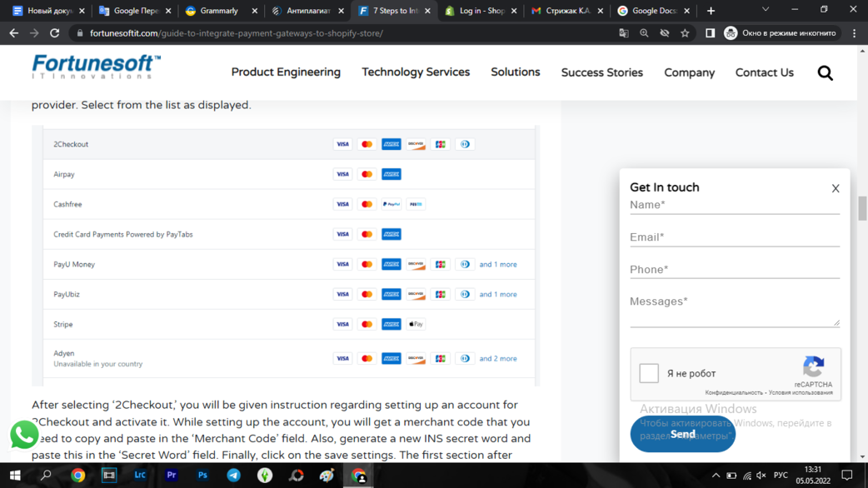Open the Solutions menu
This screenshot has width=868, height=488.
pyautogui.click(x=516, y=72)
